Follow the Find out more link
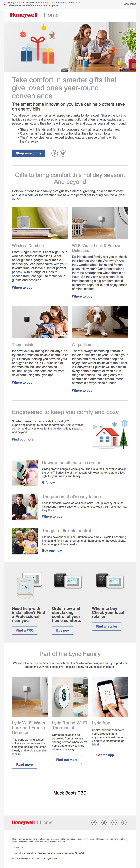The image size is (140, 868). coord(23,439)
